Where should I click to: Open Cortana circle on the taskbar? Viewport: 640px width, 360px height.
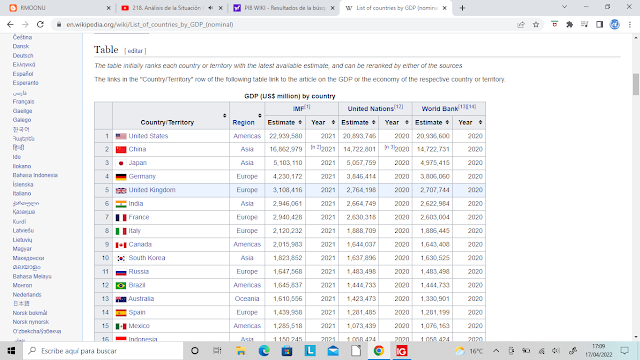coord(195,351)
